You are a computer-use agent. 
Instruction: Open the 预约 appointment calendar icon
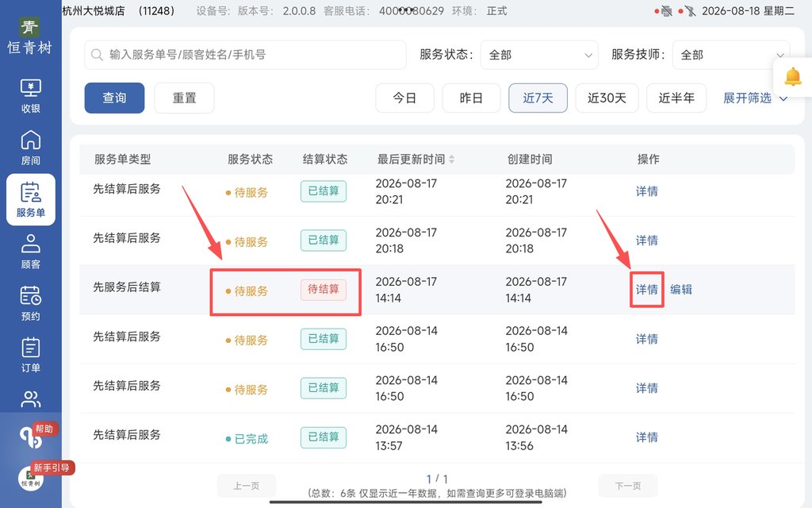[x=31, y=303]
